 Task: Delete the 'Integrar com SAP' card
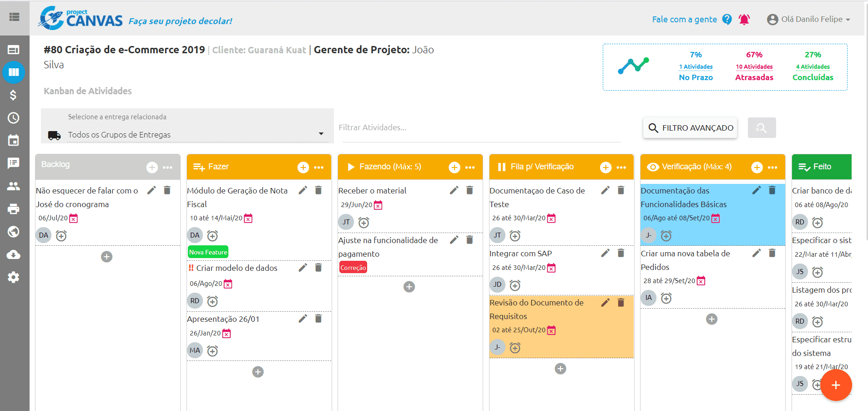621,253
